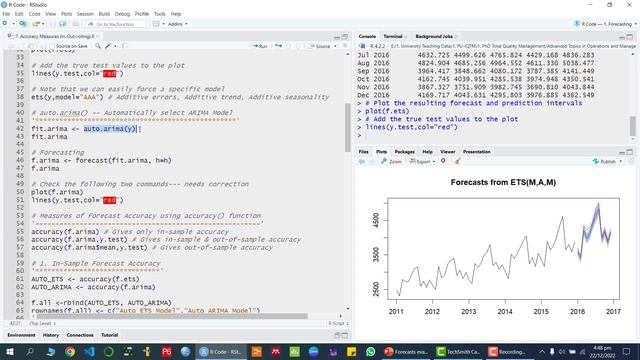
Task: Create a new file with the plus icon
Action: point(5,24)
